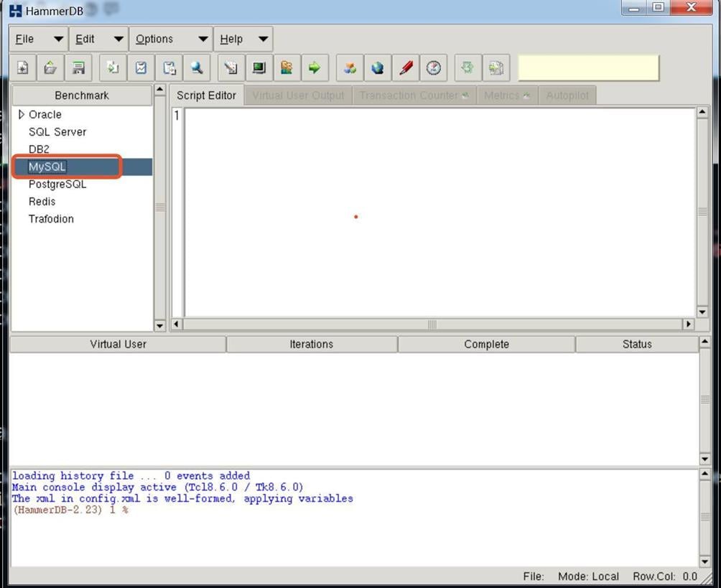Screen dimensions: 721x588
Task: Click the clock dial toolbar icon
Action: point(434,68)
